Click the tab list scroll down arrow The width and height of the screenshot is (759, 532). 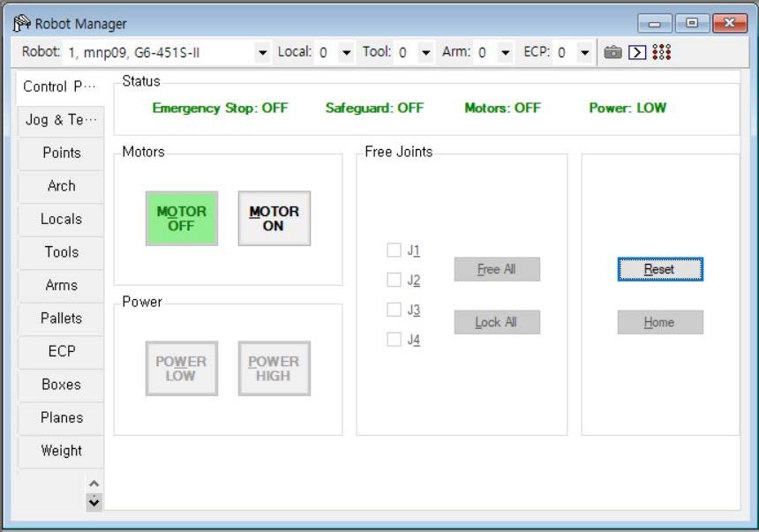[x=94, y=502]
